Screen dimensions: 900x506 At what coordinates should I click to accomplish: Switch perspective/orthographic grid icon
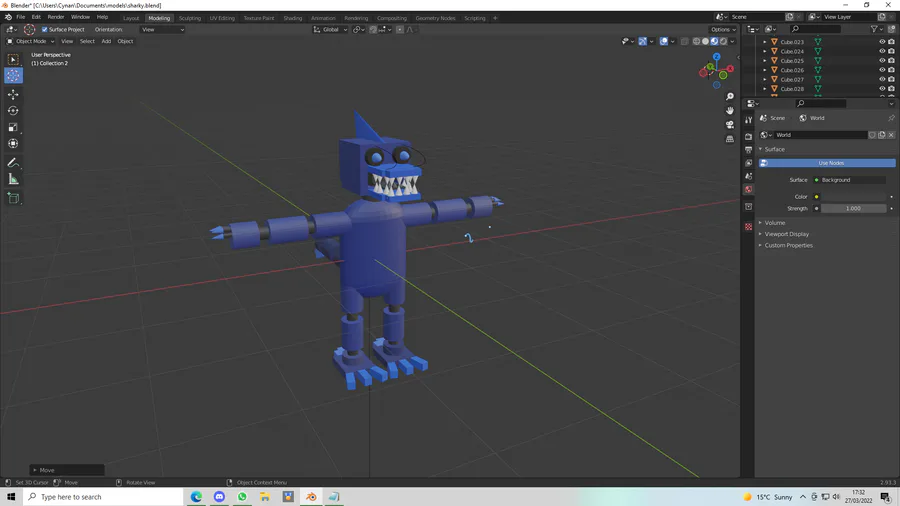pyautogui.click(x=730, y=139)
